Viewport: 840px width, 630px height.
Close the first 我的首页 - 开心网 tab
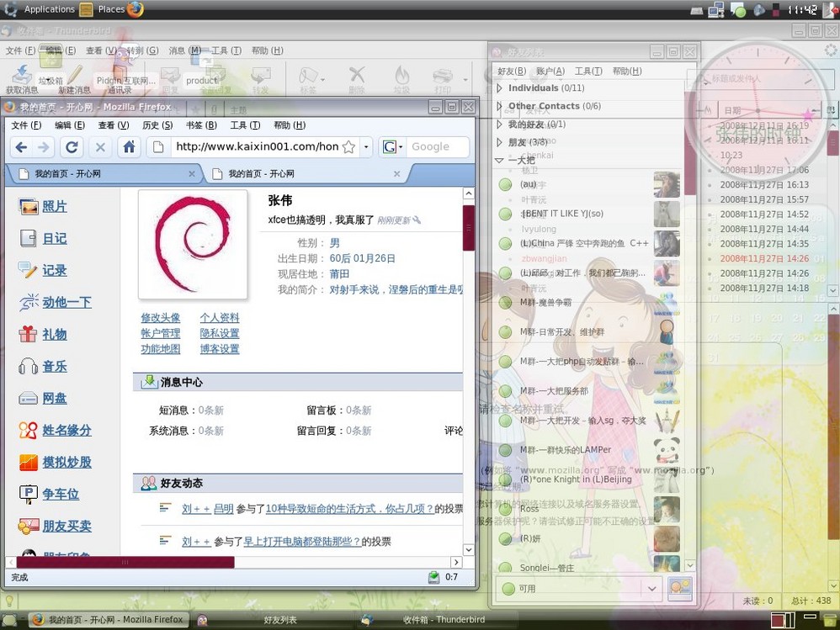[x=192, y=173]
